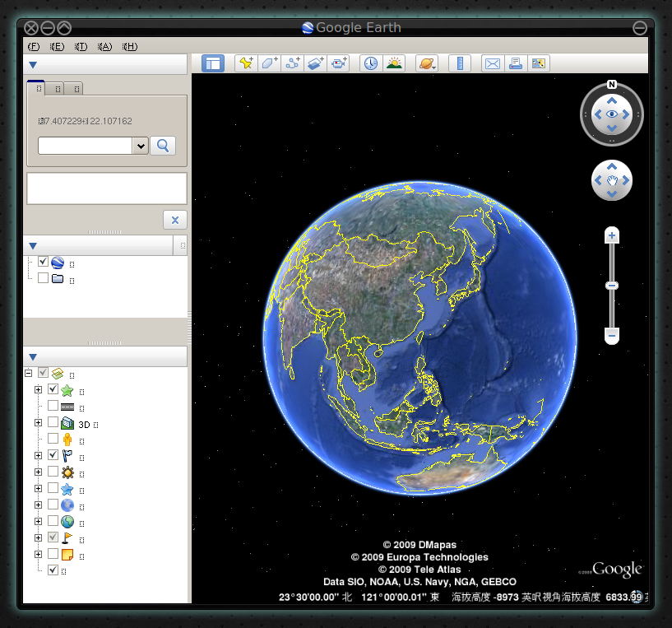Viewport: 672px width, 628px height.
Task: Collapse the root layers tree node
Action: (28, 373)
